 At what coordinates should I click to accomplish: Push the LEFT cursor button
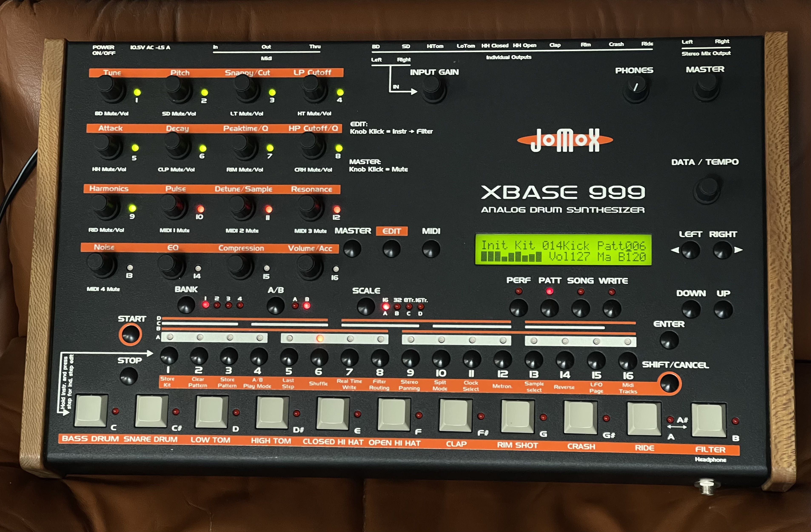(691, 250)
